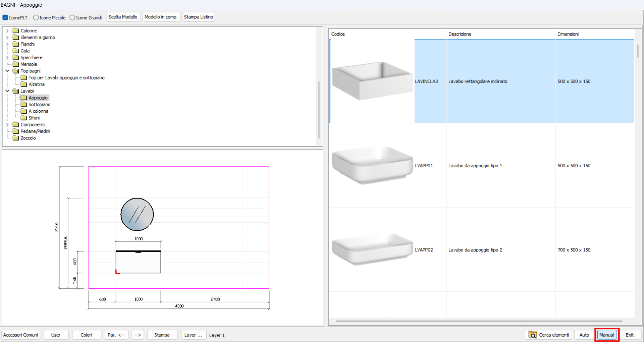Select the Sifoni tree item
644x342 pixels.
click(34, 118)
